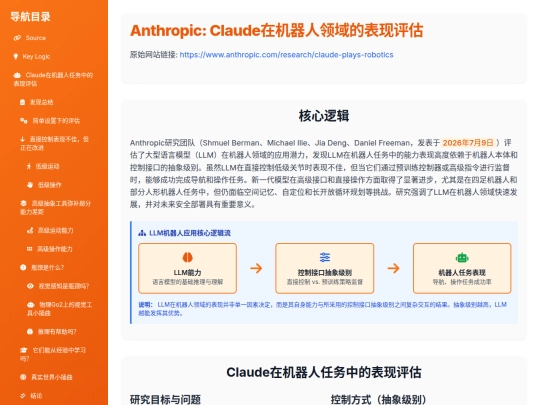Click the 控制方式（抽象级别） subheading
The image size is (540, 405).
pos(378,399)
